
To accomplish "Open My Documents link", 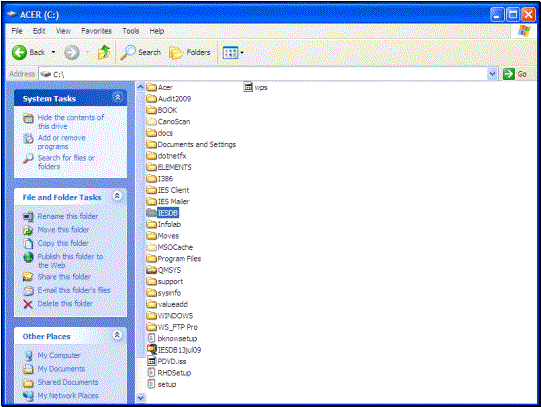I will tap(61, 369).
